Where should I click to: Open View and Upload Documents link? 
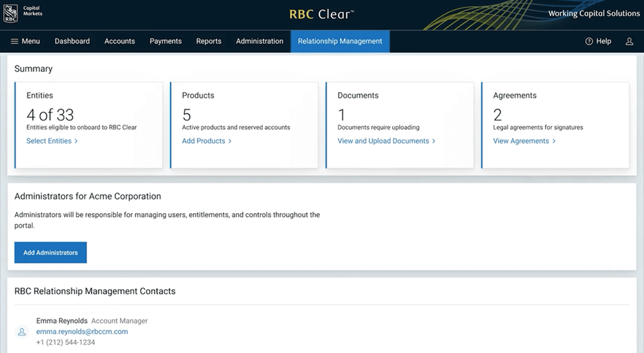point(383,141)
